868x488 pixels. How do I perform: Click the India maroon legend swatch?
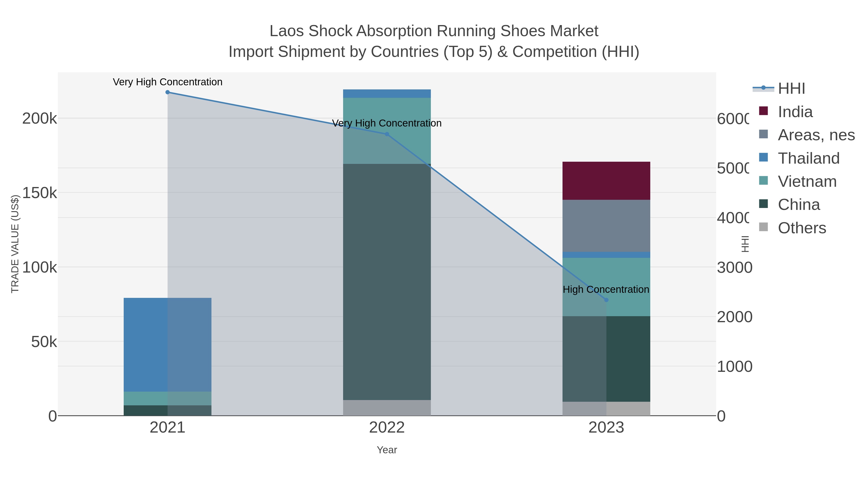[764, 111]
